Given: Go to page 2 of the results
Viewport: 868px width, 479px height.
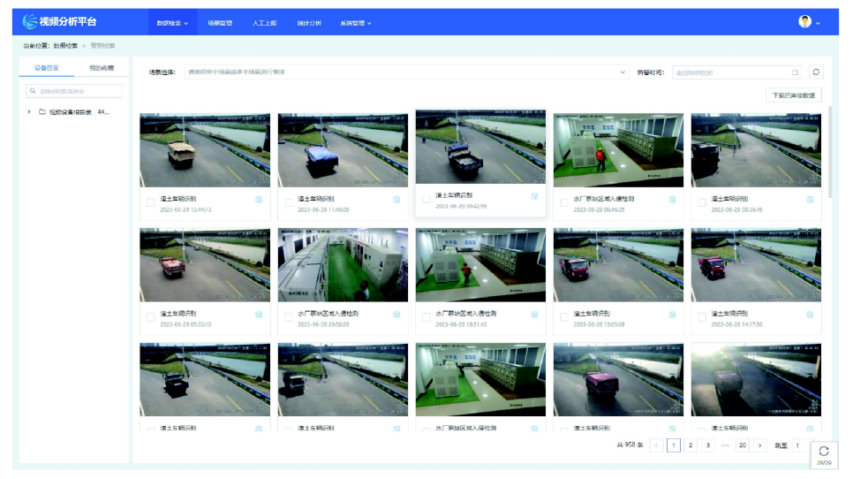Looking at the screenshot, I should (x=691, y=445).
